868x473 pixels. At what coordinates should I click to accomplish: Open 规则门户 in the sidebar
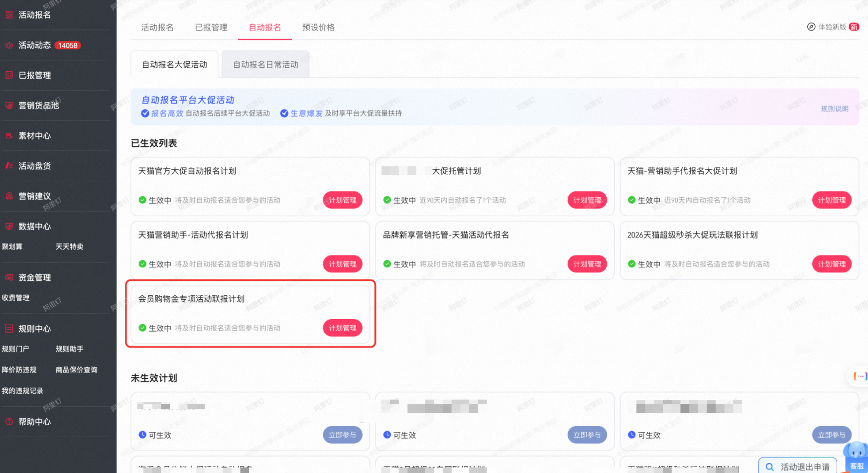pos(15,349)
